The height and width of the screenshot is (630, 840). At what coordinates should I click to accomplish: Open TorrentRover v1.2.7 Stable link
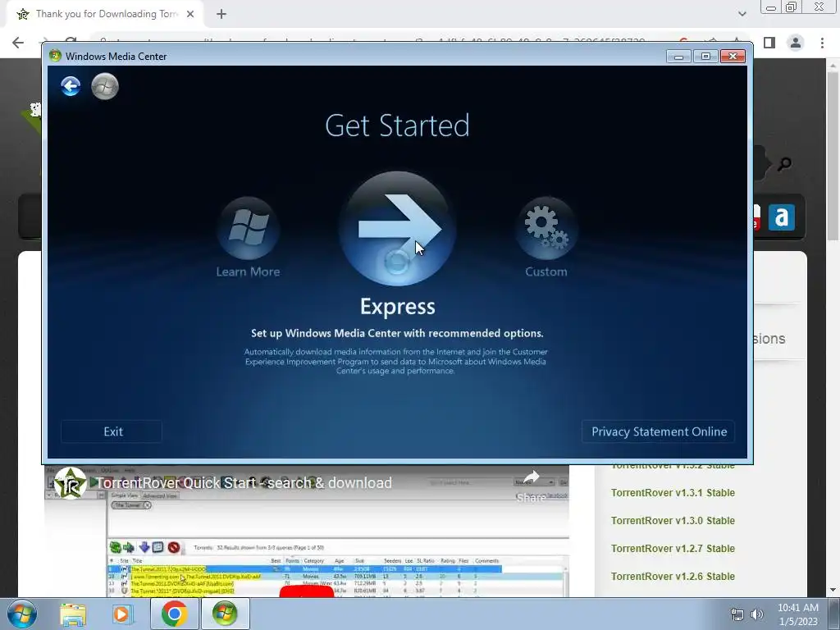click(673, 549)
